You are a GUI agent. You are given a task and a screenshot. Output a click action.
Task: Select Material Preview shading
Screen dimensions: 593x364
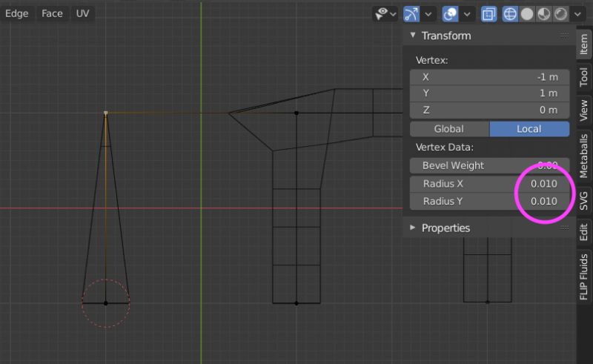[544, 14]
